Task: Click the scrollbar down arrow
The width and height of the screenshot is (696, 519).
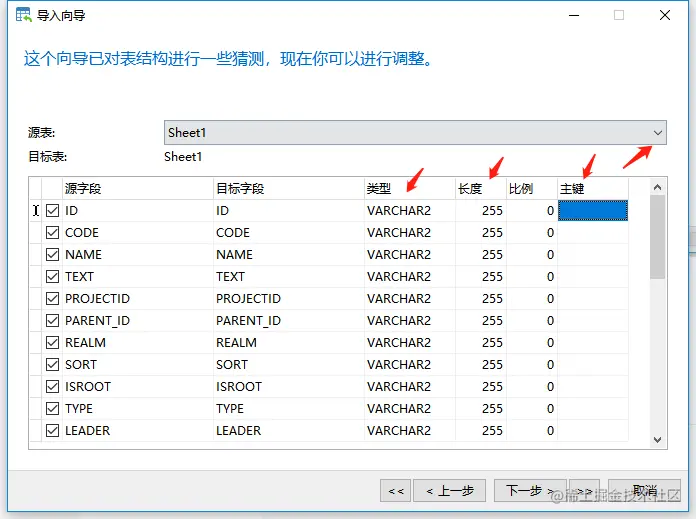Action: [x=658, y=440]
